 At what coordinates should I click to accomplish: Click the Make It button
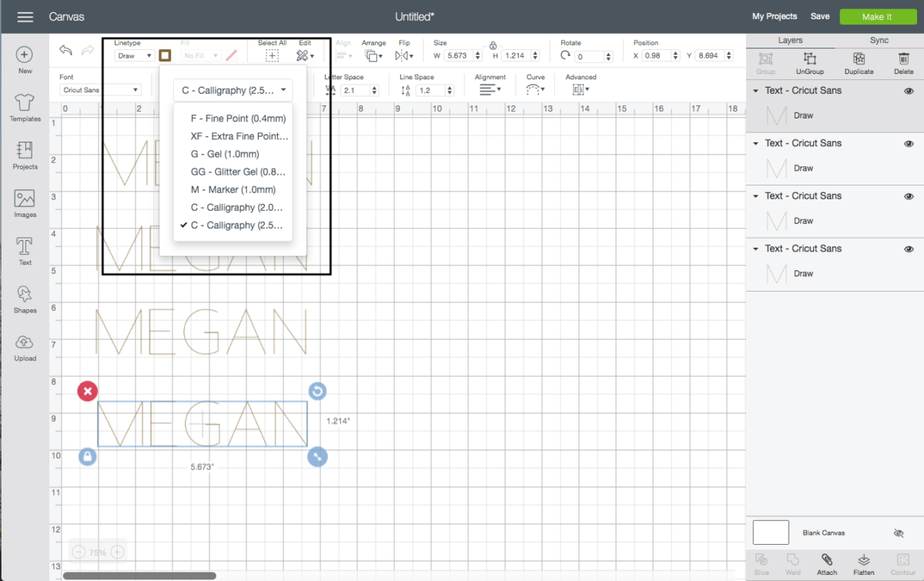click(878, 16)
